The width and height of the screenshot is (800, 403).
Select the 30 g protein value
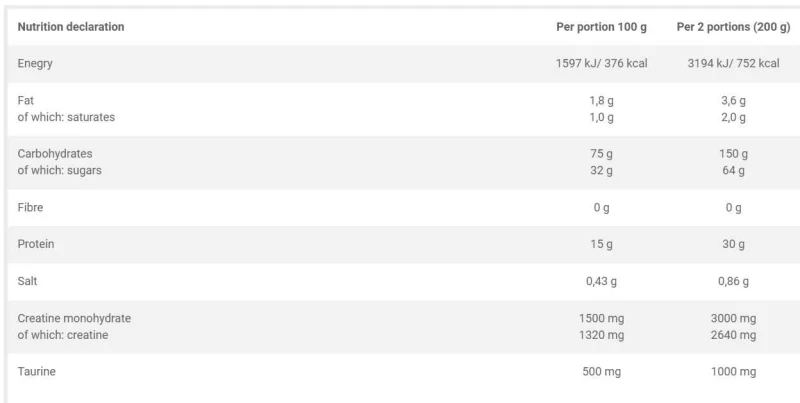(x=733, y=245)
